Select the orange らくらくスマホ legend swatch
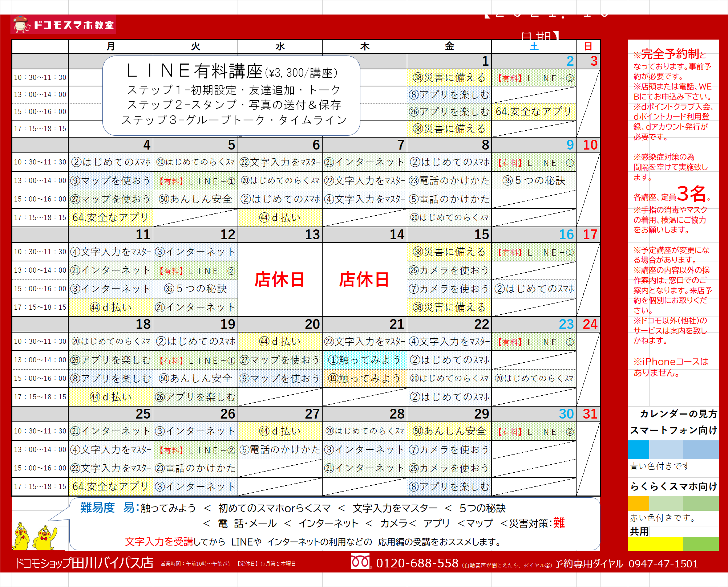 [638, 504]
